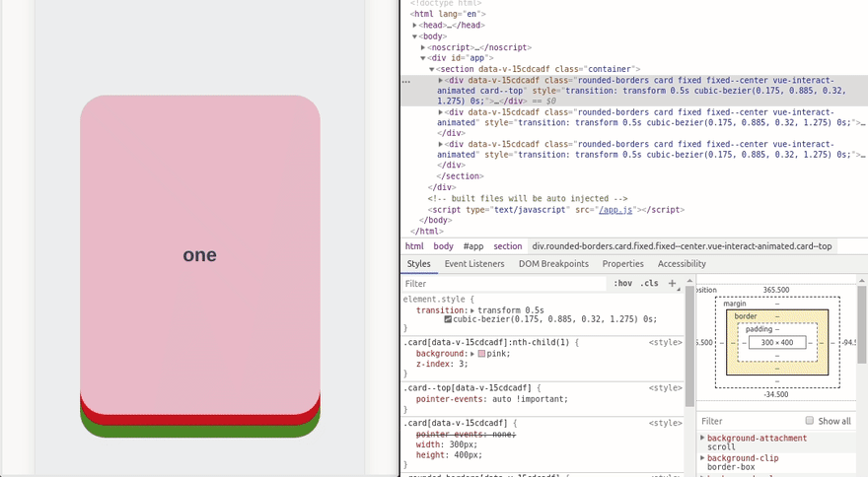Viewport: 868px width, 477px height.
Task: Click the margin label in box model
Action: click(x=735, y=304)
